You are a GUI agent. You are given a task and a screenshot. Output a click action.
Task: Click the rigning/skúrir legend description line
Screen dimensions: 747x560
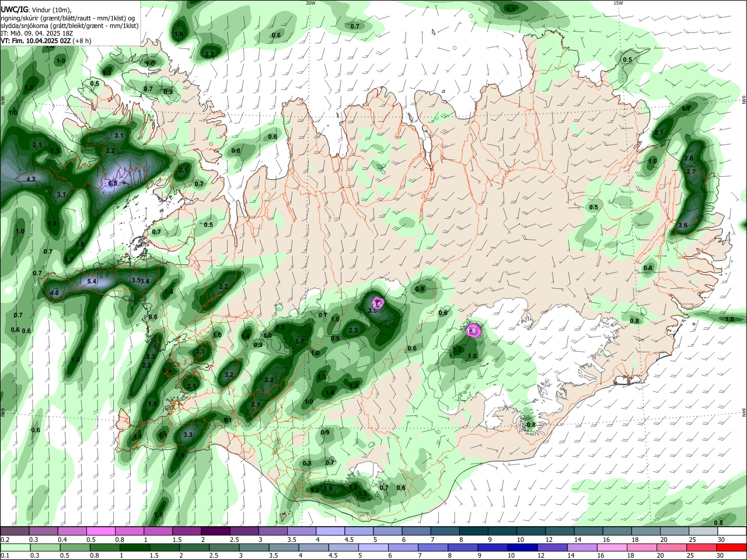coord(68,17)
